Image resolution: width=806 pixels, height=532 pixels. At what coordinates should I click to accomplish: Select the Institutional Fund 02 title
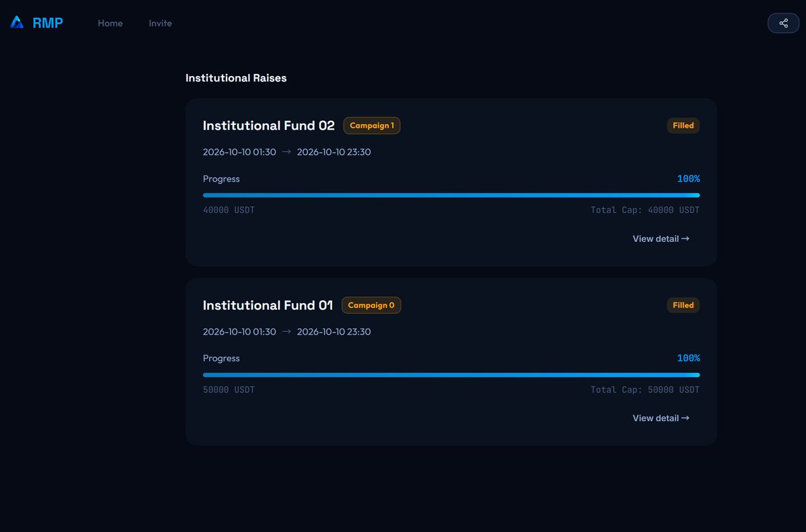coord(269,126)
